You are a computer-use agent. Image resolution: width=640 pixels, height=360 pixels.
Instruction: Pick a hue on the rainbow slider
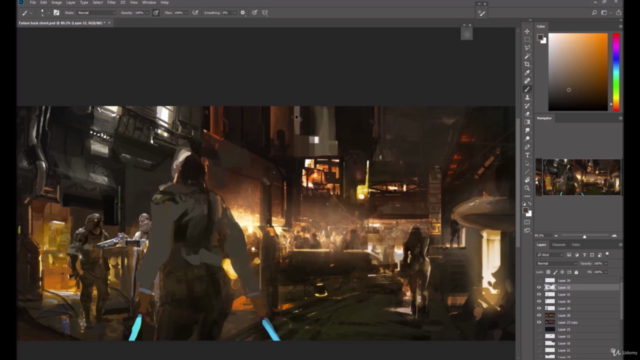coord(616,72)
